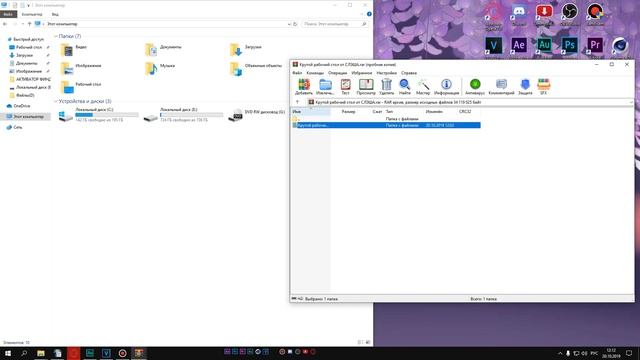Click the Защита (Protect) shield icon
The image size is (640, 360).
[x=525, y=87]
